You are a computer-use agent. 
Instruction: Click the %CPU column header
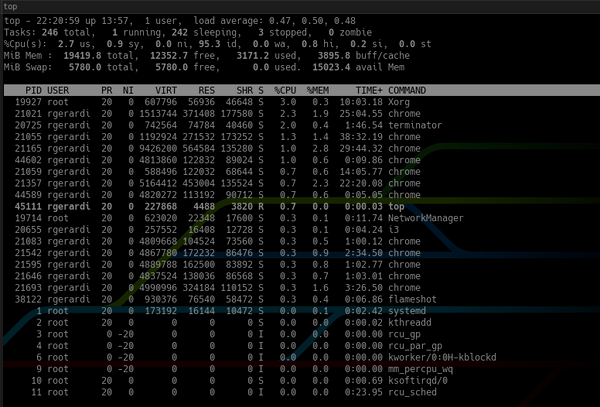[285, 90]
